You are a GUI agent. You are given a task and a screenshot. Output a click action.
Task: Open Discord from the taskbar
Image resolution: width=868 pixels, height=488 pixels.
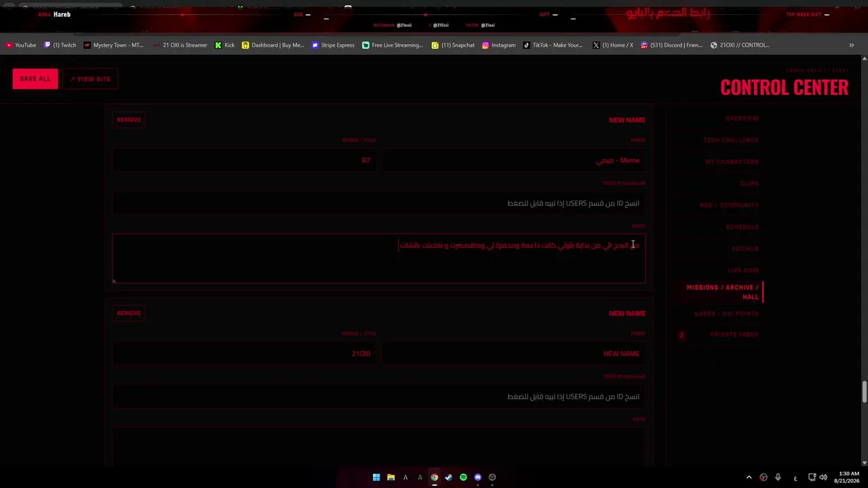pos(478,477)
